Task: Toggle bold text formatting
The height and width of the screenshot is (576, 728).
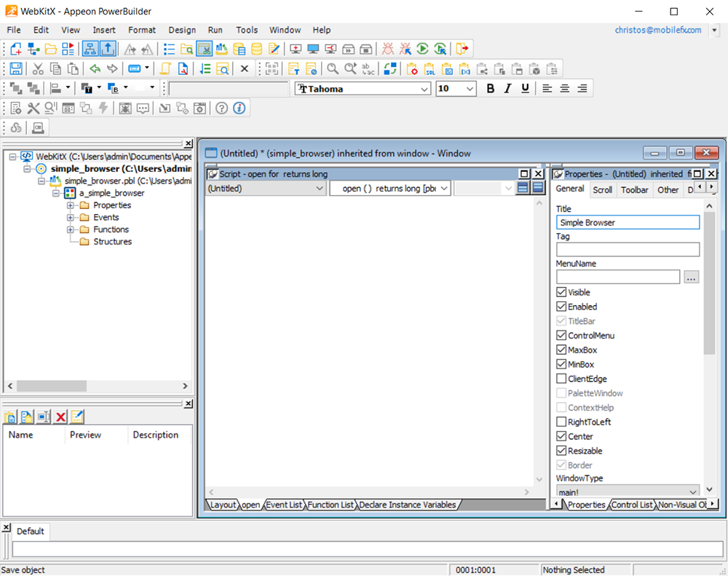Action: pyautogui.click(x=490, y=88)
